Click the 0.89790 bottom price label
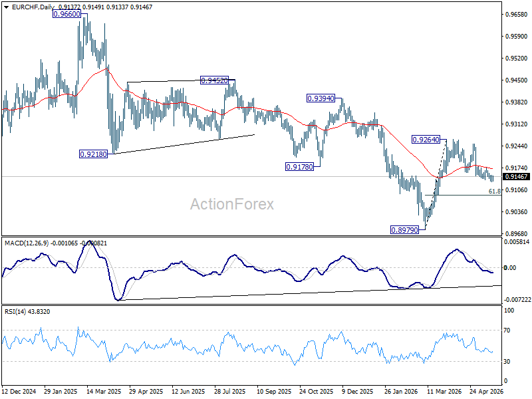 (x=404, y=230)
